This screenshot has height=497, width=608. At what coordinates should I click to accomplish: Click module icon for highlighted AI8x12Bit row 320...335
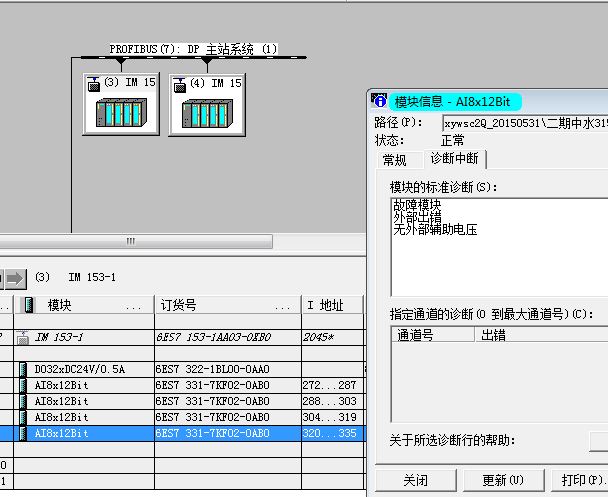point(23,433)
